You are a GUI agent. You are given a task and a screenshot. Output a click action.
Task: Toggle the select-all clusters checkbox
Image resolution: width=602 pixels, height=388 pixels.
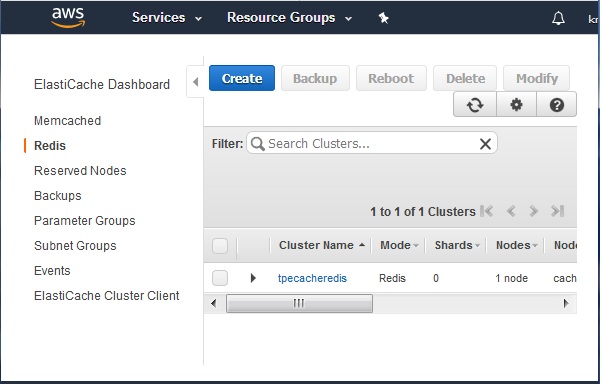220,246
